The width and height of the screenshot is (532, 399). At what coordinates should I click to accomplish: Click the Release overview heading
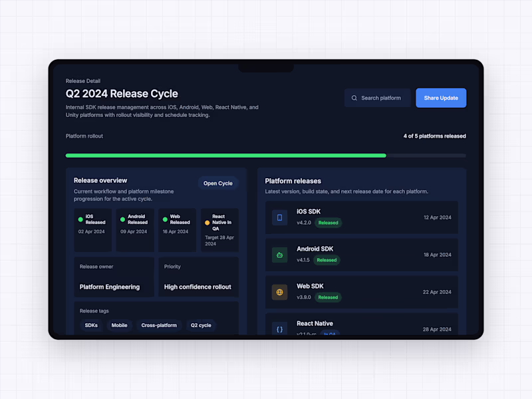tap(100, 180)
